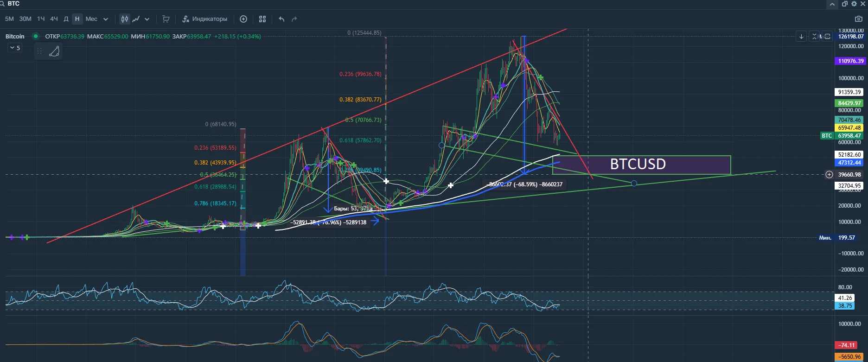Click the blue circle anchor on green trendline
The image size is (868, 362).
(x=634, y=184)
